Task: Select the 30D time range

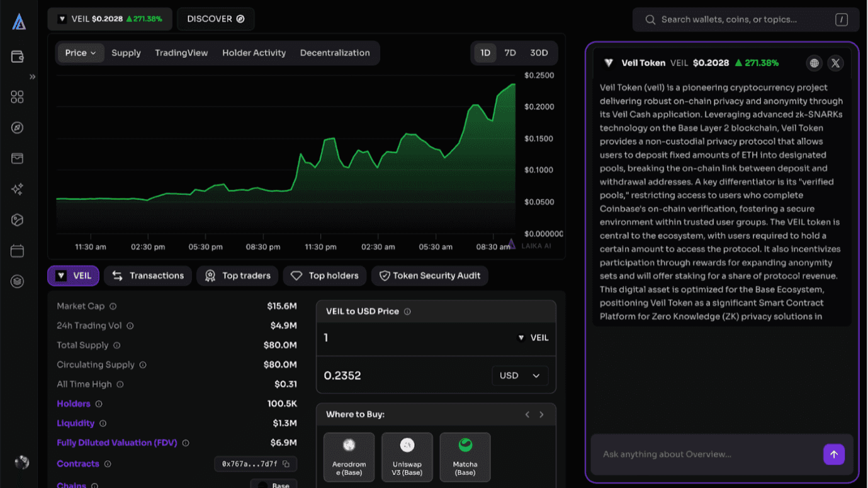Action: pyautogui.click(x=539, y=53)
